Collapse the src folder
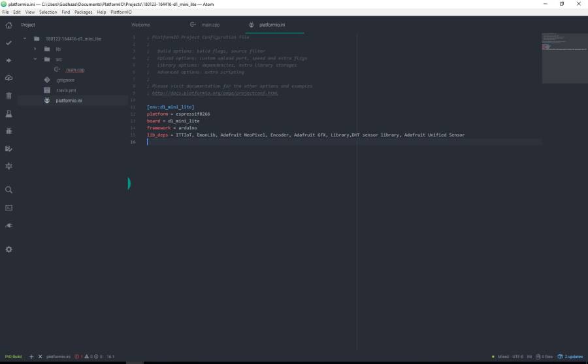The width and height of the screenshot is (588, 364). [36, 59]
